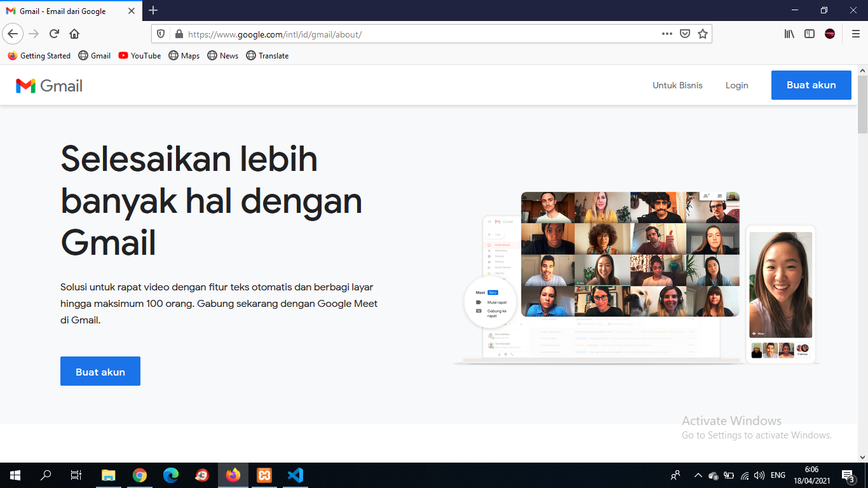Open Windows taskbar search
Image resolution: width=868 pixels, height=488 pixels.
click(x=46, y=475)
